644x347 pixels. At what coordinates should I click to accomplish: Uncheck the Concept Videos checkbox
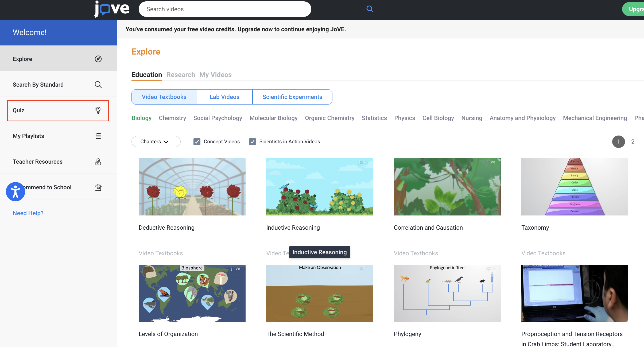click(197, 142)
